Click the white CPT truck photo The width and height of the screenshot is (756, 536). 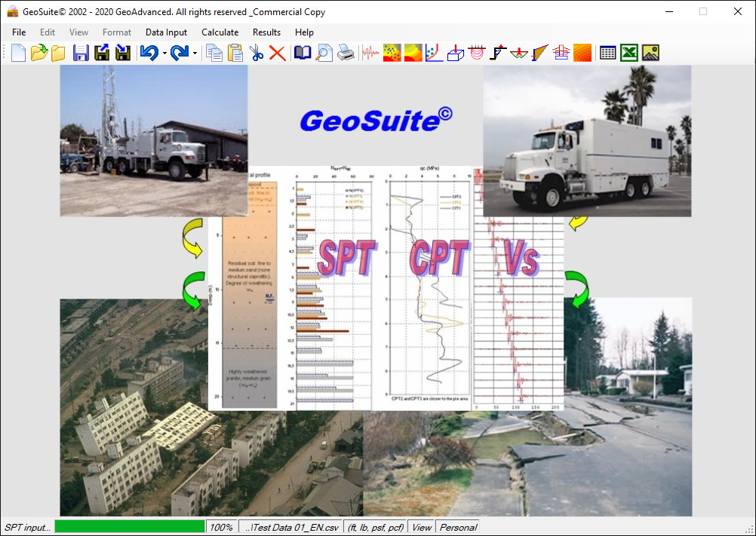[587, 141]
